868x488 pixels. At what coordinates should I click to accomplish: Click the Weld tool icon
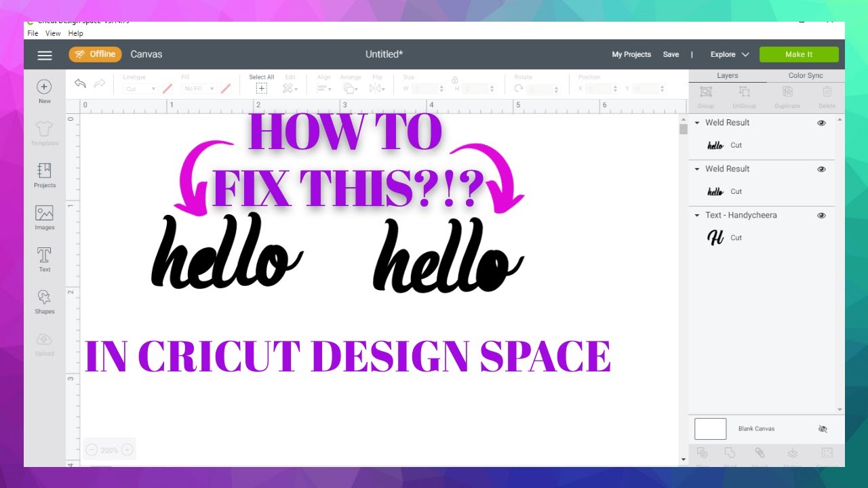pos(730,453)
